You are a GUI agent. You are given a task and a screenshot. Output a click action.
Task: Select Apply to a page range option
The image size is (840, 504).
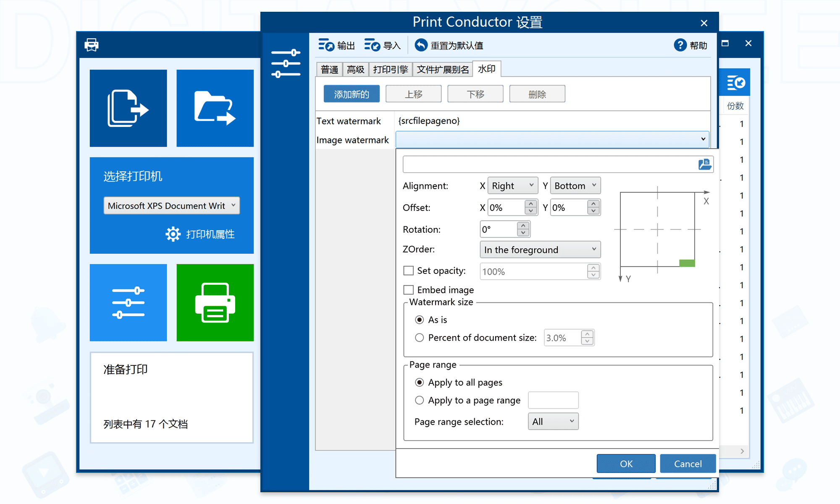pyautogui.click(x=419, y=400)
